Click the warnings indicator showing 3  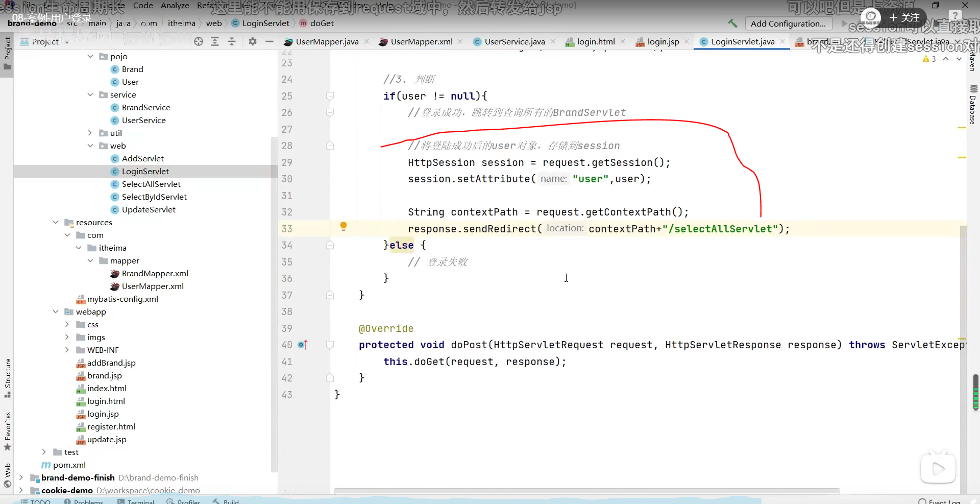point(929,59)
